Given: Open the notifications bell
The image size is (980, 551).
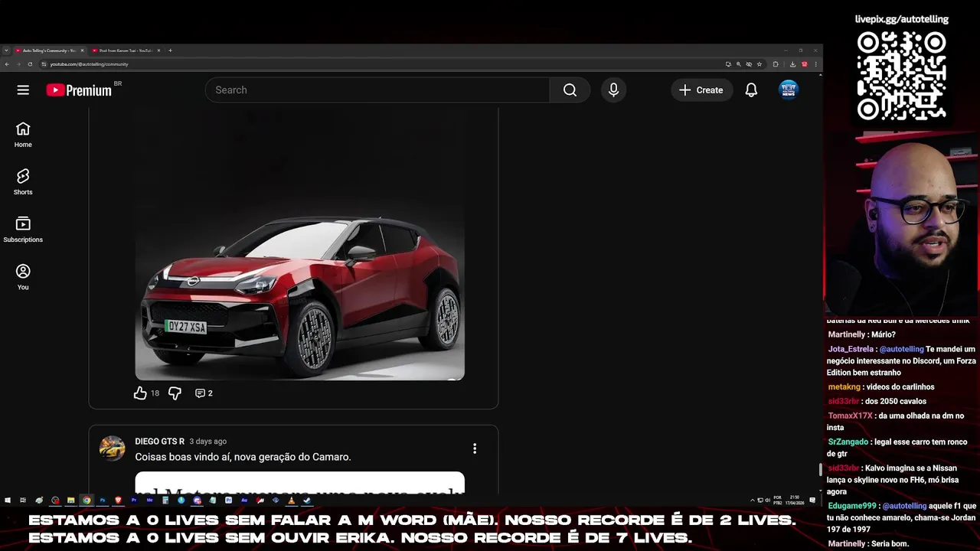Looking at the screenshot, I should (x=751, y=90).
